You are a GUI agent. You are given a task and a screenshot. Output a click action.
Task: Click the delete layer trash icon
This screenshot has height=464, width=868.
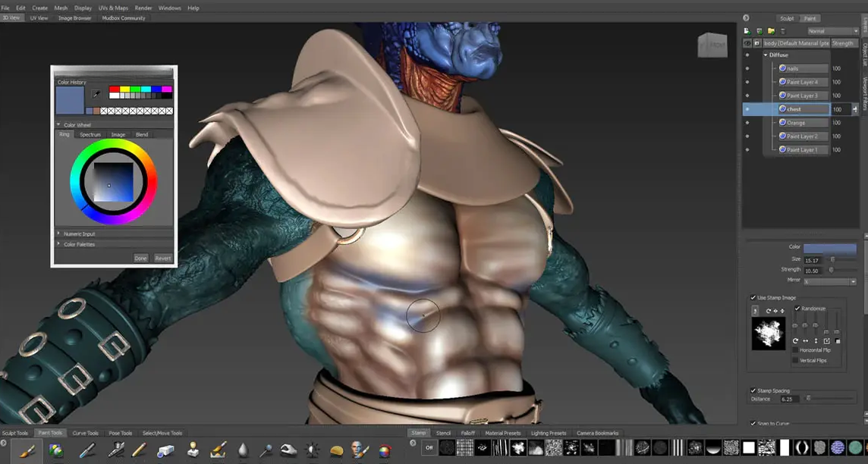pos(783,31)
